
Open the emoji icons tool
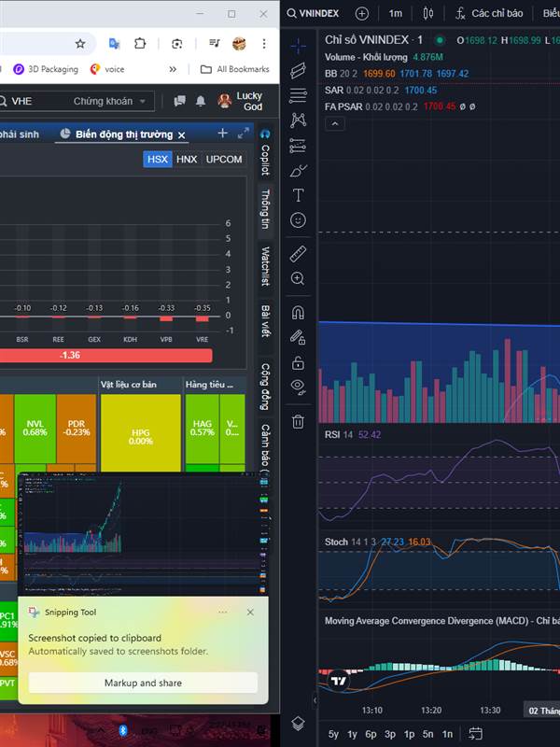click(298, 220)
